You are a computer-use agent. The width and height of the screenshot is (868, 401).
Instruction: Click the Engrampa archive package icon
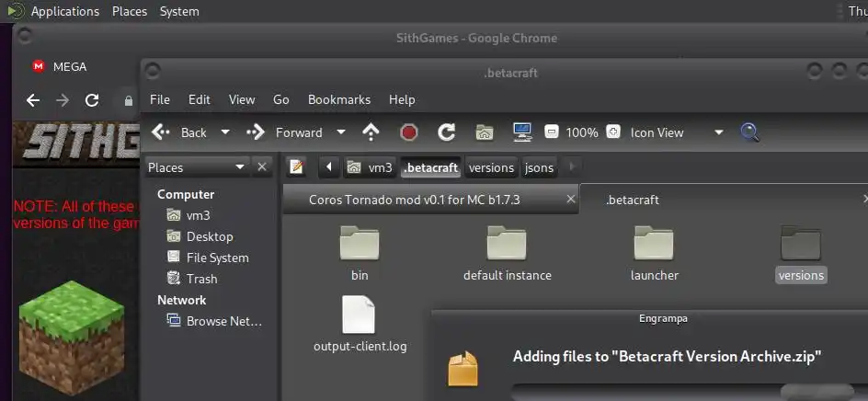tap(463, 369)
